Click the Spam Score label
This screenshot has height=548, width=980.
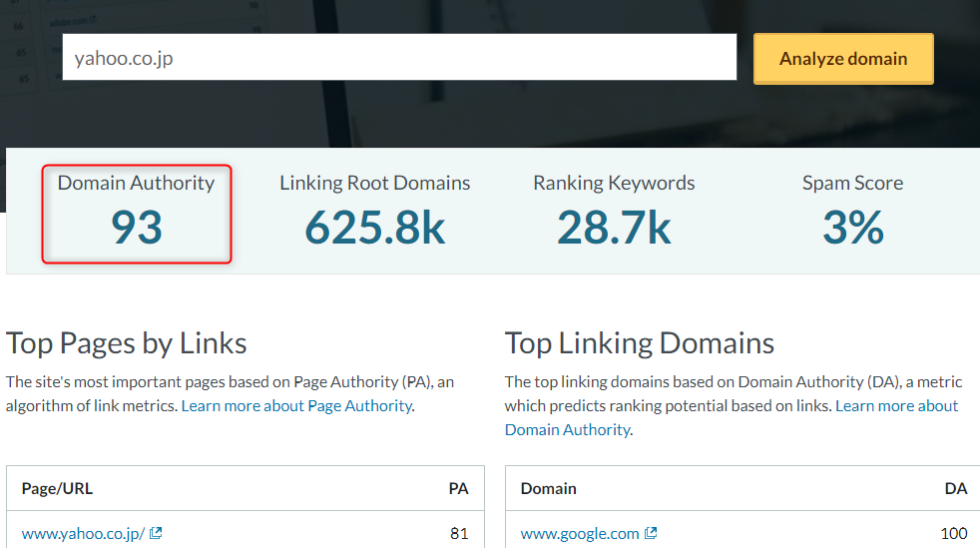pos(852,183)
